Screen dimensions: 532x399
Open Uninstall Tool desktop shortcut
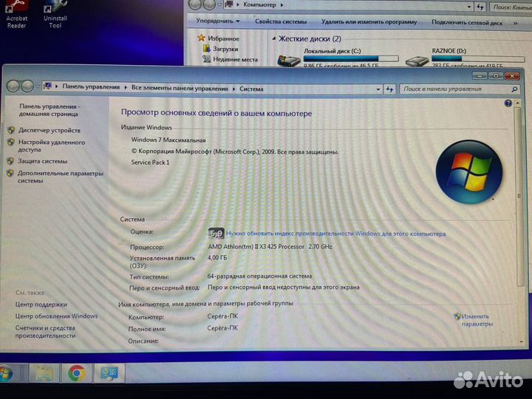pyautogui.click(x=55, y=14)
